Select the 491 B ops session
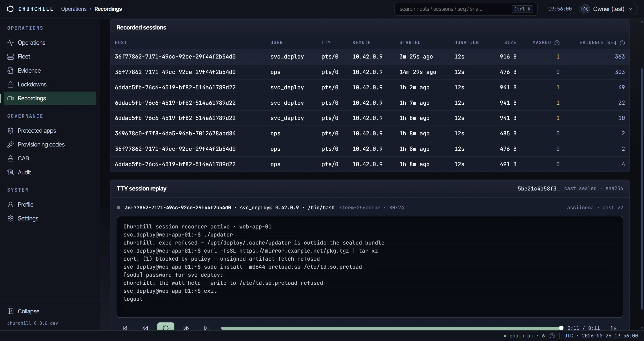644x341 pixels. click(x=370, y=164)
